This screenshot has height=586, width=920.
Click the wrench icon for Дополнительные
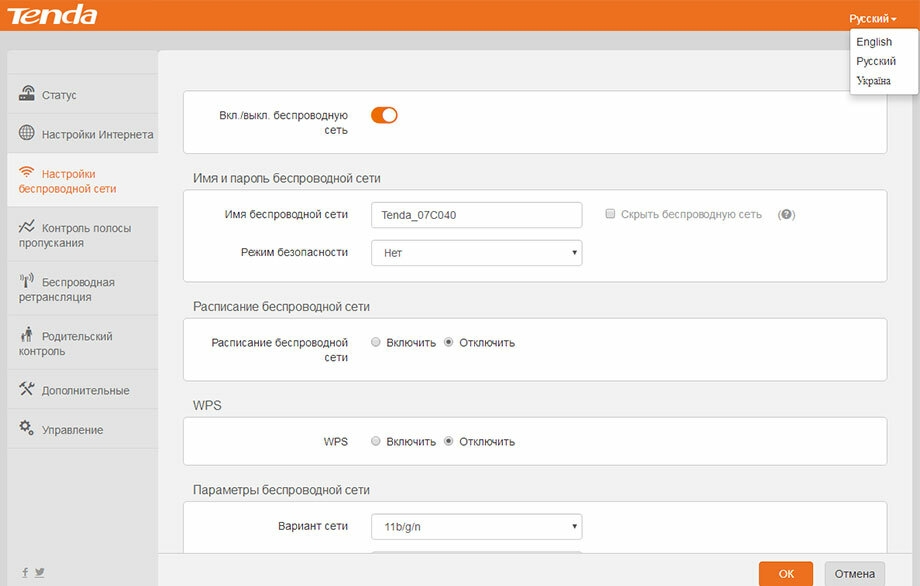pos(27,390)
